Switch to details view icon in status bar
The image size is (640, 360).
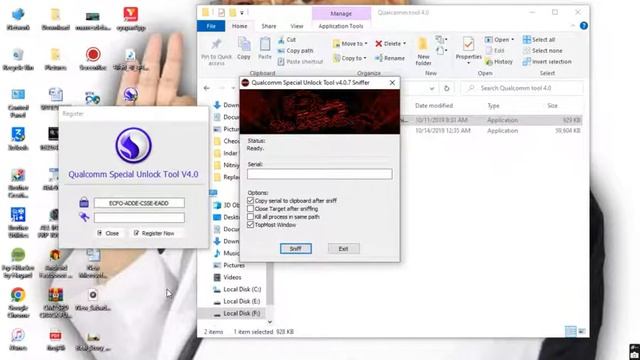click(570, 331)
